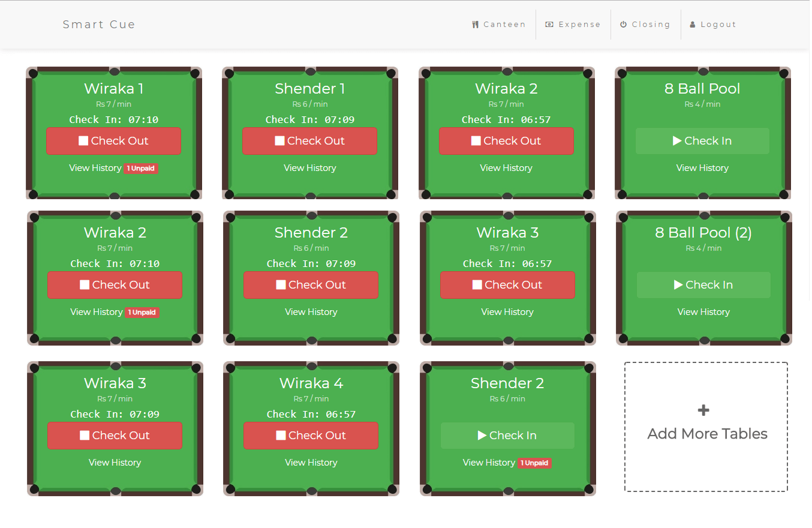The image size is (812, 528).
Task: Click the money icon beside Expense
Action: [x=549, y=25]
